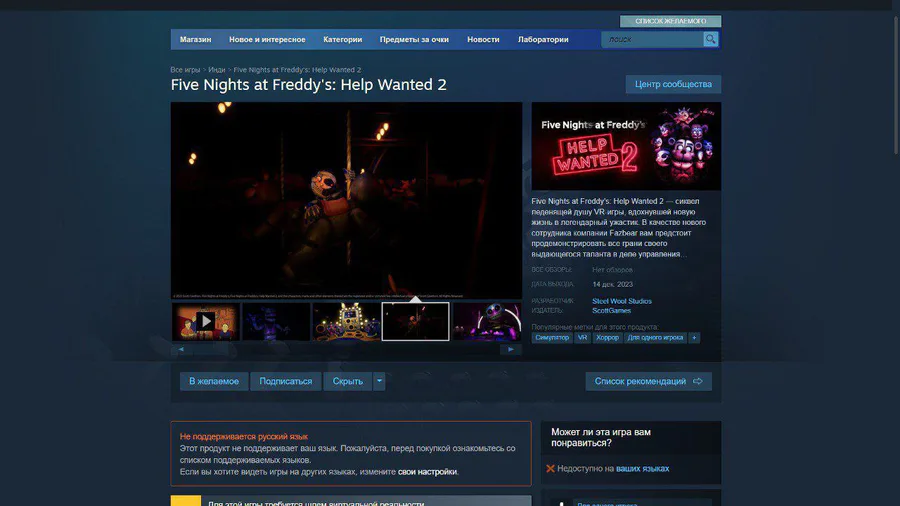This screenshot has height=506, width=900.
Task: Open Центр сообщества
Action: click(x=673, y=84)
